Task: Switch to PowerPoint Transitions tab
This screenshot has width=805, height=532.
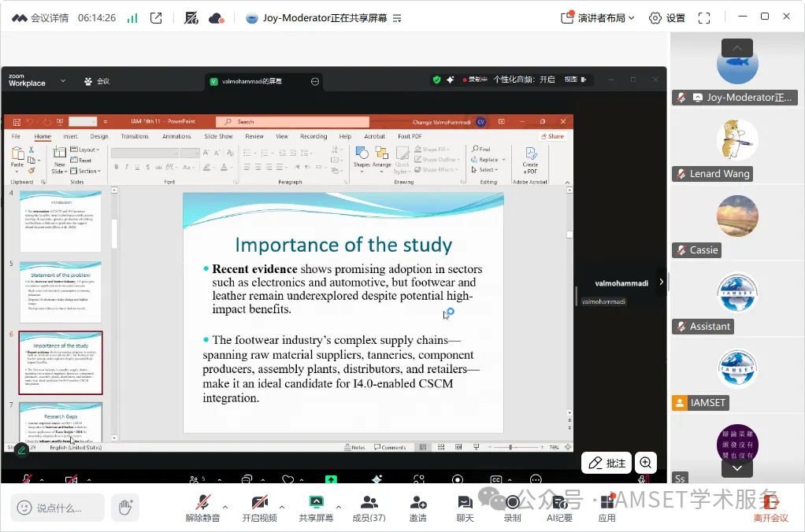Action: coord(135,136)
